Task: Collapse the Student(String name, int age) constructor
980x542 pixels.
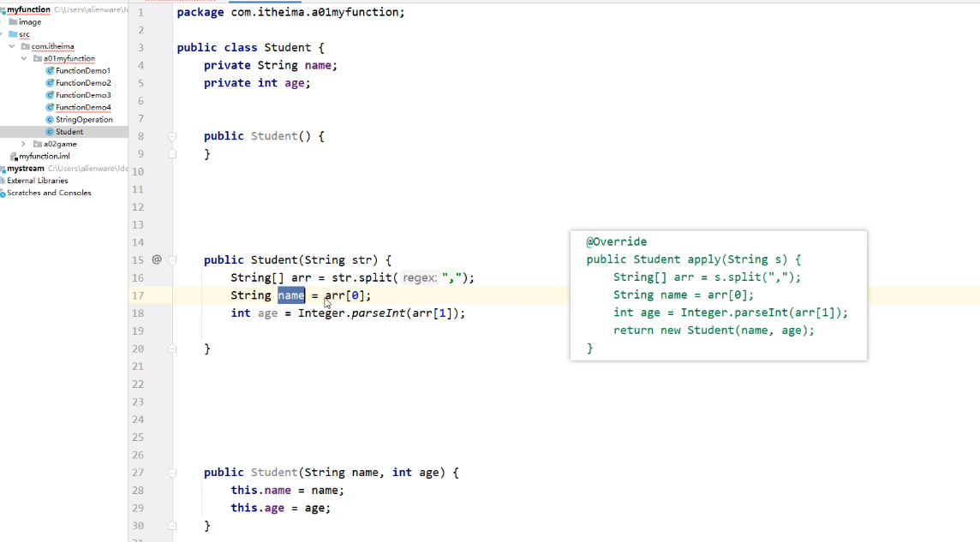Action: [x=171, y=472]
